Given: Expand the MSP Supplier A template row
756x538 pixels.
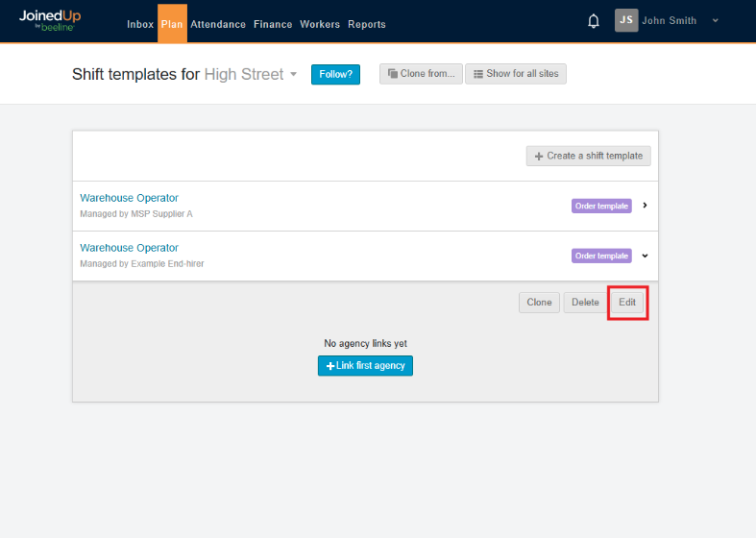Looking at the screenshot, I should tap(645, 206).
